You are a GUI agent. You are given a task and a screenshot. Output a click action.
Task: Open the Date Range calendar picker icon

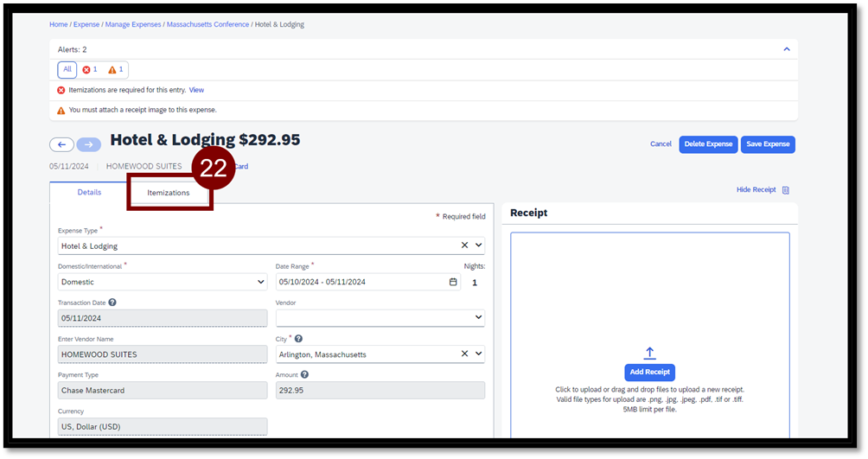pos(453,282)
